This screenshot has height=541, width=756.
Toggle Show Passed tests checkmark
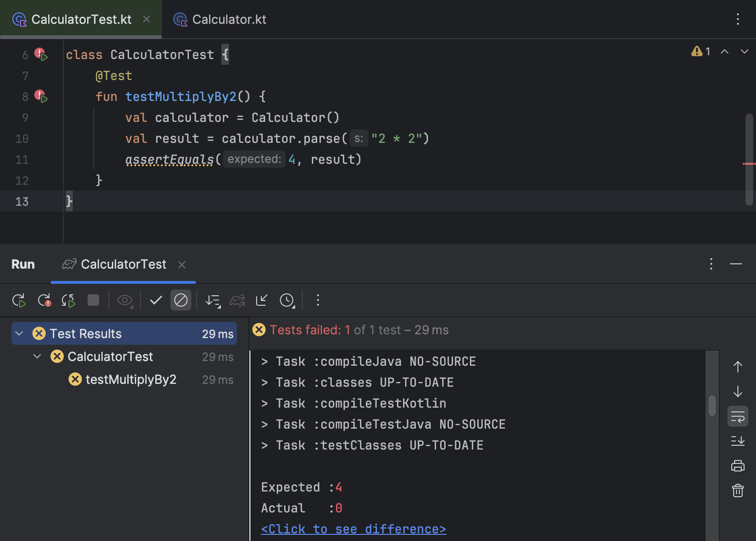point(156,300)
